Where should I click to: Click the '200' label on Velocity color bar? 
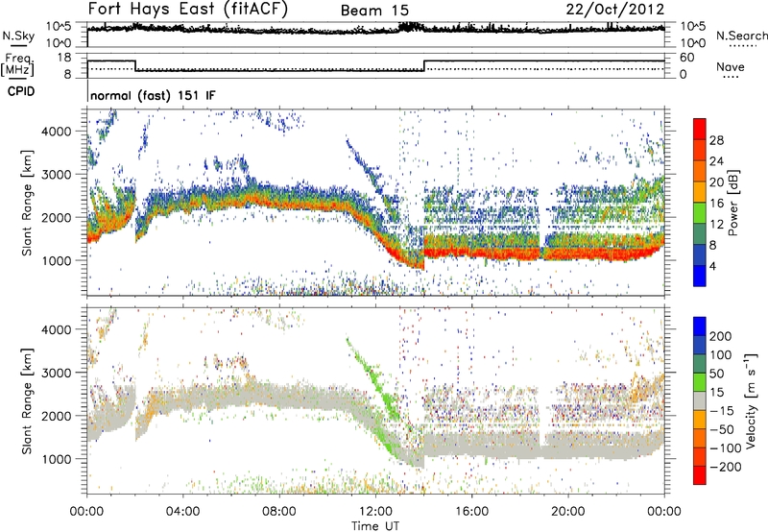721,336
